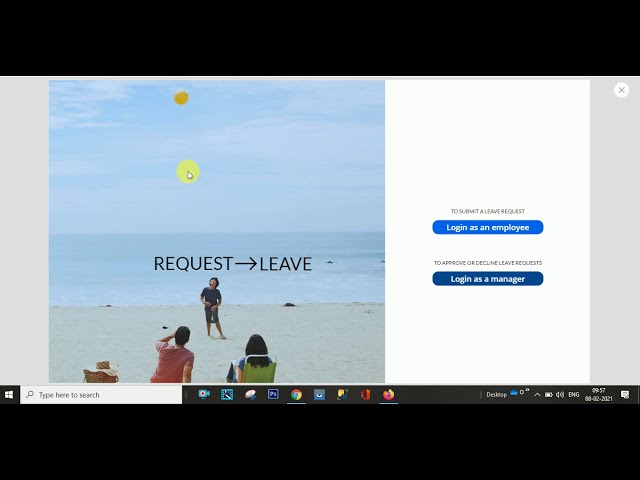Open the screen recorder camera taskbar icon
This screenshot has width=640, height=480.
coord(204,394)
